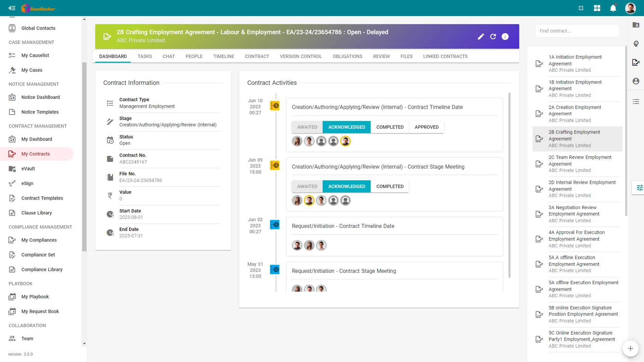Mark the Contract Timeline Date activity as APPROVED

point(426,127)
